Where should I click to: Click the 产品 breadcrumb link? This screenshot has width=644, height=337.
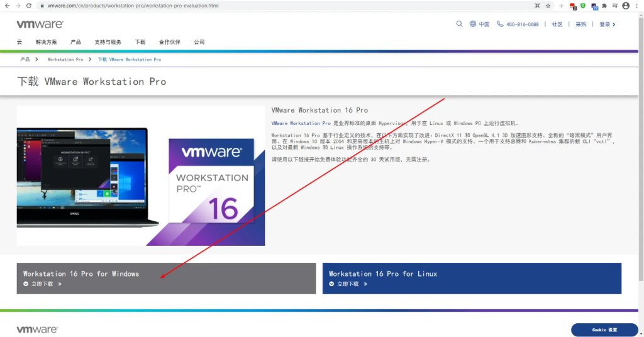pyautogui.click(x=25, y=60)
